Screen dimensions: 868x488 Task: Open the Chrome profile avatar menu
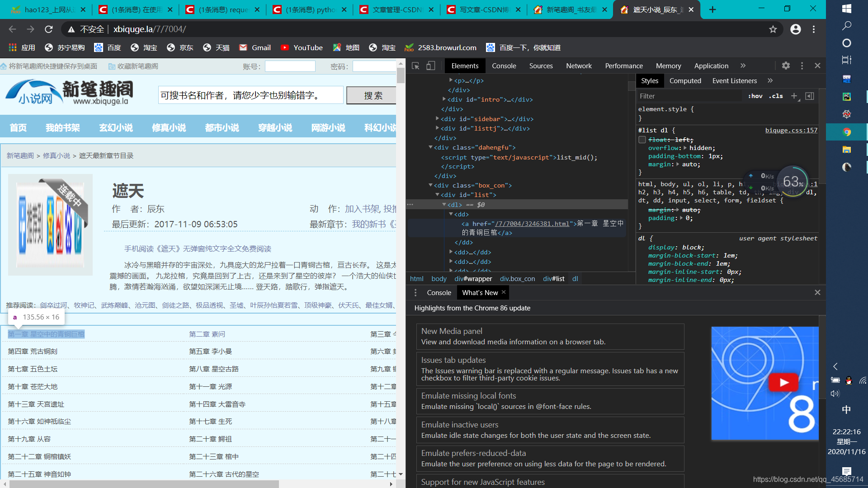pyautogui.click(x=796, y=29)
